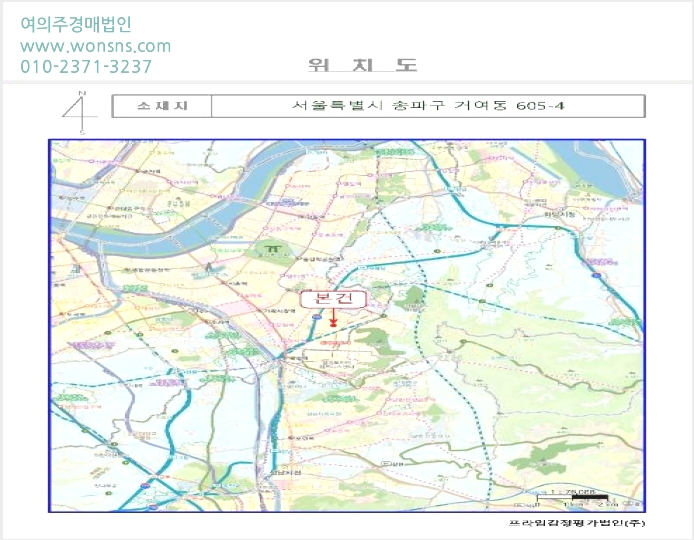Click the red location marker below 본건

[333, 325]
